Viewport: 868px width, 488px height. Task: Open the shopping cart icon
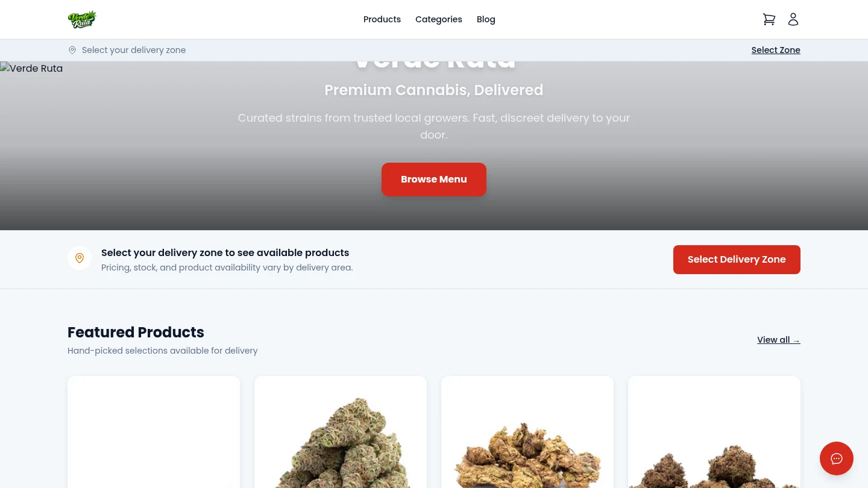769,19
